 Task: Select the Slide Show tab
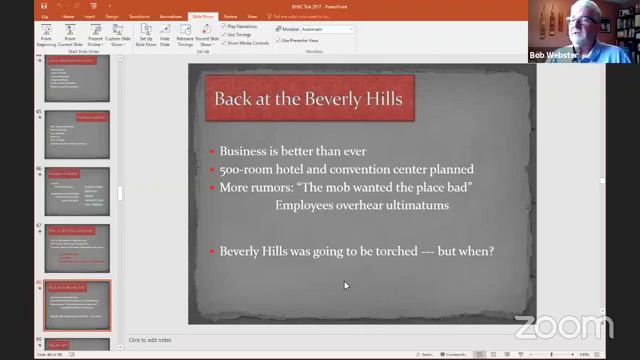(x=203, y=17)
